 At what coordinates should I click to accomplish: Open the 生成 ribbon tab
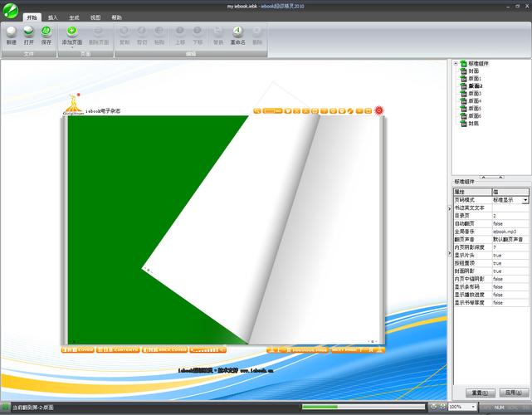[74, 17]
